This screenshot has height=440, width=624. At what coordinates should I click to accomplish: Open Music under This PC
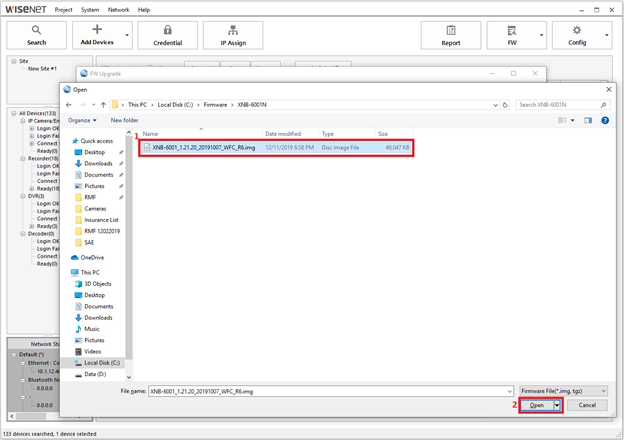92,329
